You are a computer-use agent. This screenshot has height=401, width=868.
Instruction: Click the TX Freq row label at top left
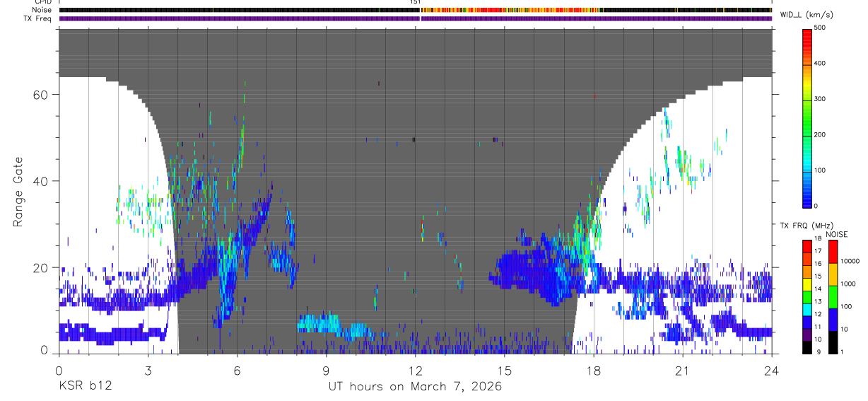37,18
